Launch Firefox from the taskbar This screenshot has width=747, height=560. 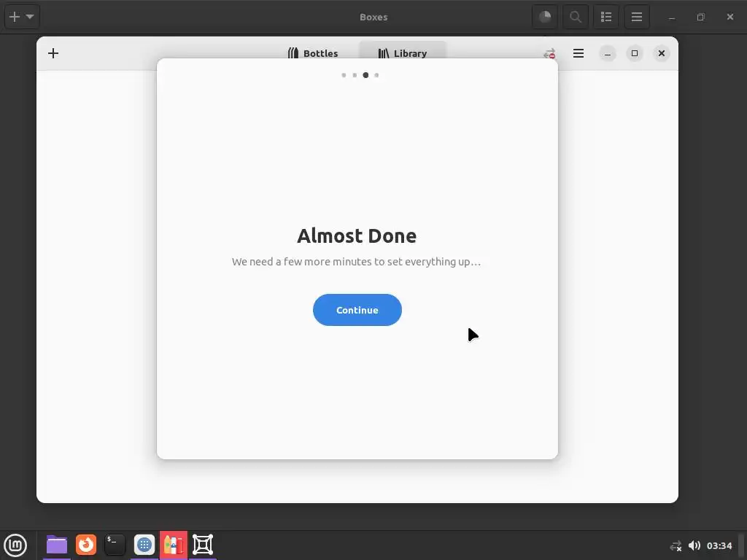pos(86,545)
